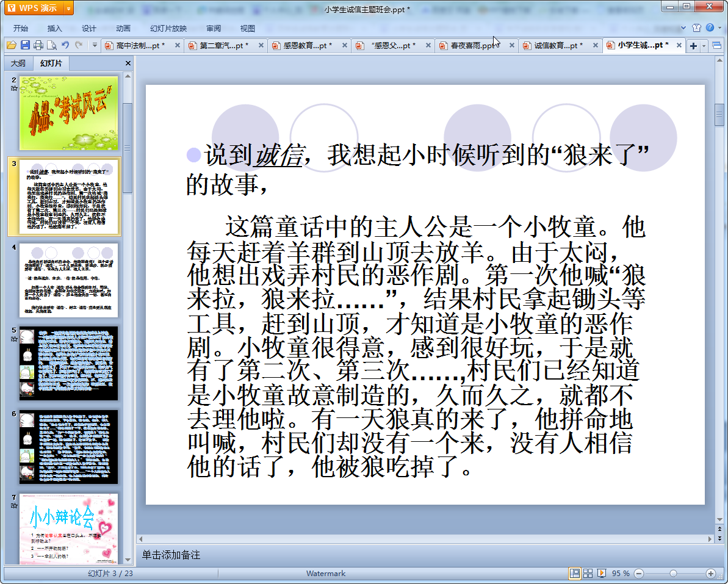Switch to Slide Sorter view icon
The height and width of the screenshot is (584, 728).
(x=588, y=574)
